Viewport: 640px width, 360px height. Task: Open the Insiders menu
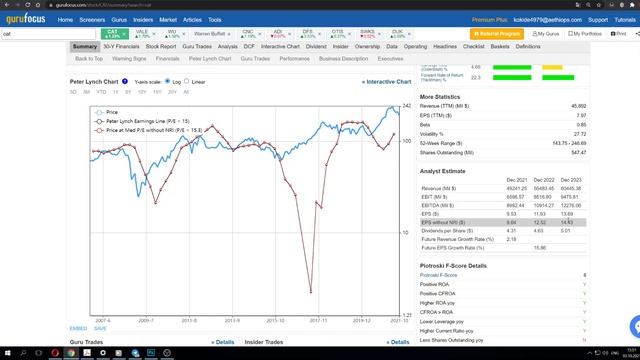pos(143,20)
